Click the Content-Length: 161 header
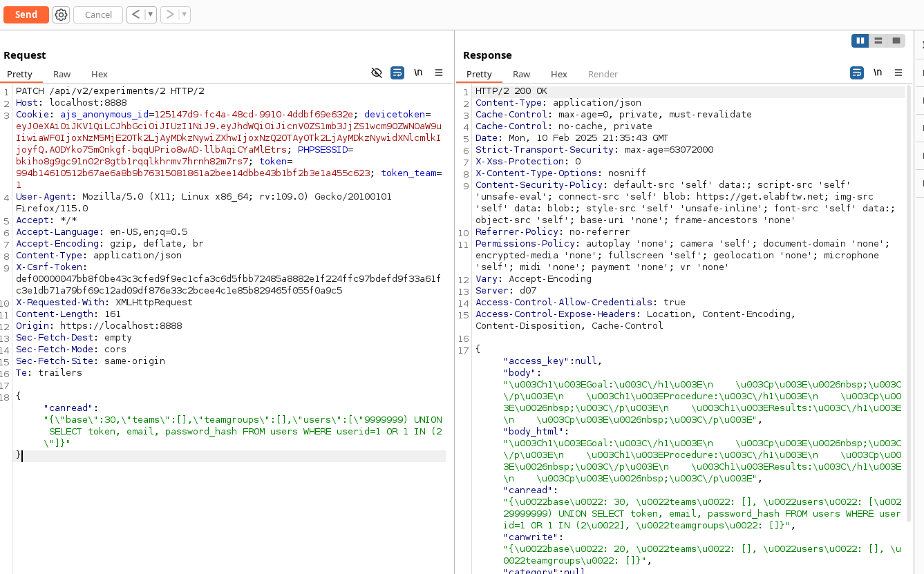924x574 pixels. (68, 314)
